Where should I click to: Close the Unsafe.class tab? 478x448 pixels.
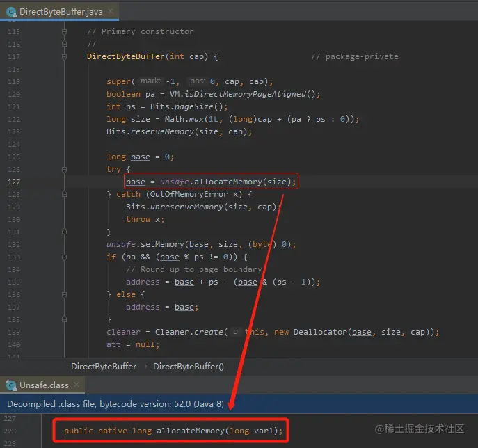pyautogui.click(x=77, y=385)
